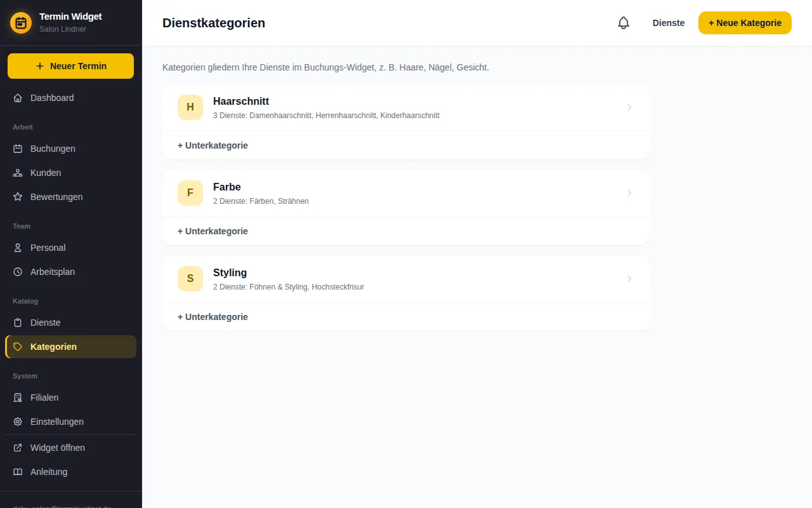Click the Bewertungen star icon
Viewport: 812px width, 508px height.
[x=18, y=197]
